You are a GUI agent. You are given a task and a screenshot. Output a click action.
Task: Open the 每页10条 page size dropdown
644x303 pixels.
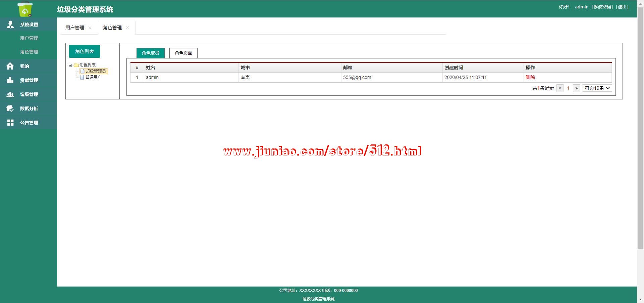[x=597, y=88]
